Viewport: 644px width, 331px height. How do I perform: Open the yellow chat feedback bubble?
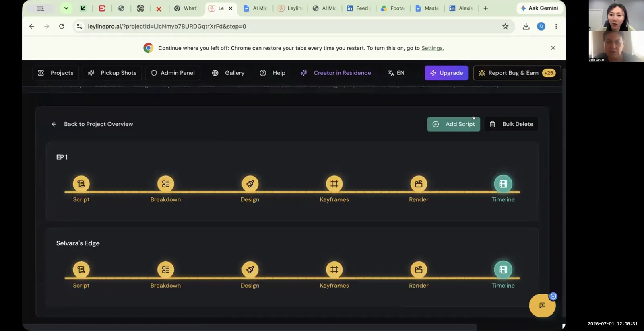[542, 306]
